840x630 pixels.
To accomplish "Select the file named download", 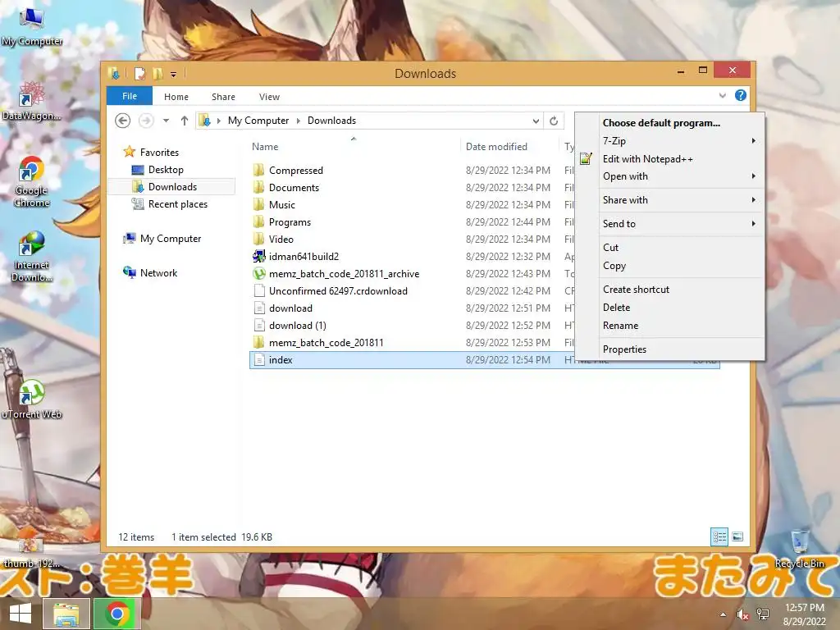I will point(290,308).
